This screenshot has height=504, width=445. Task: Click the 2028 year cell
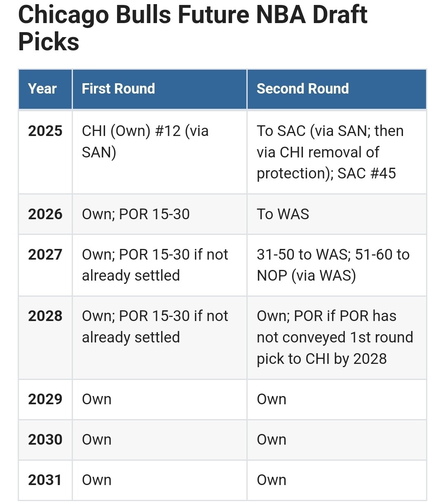(x=45, y=316)
